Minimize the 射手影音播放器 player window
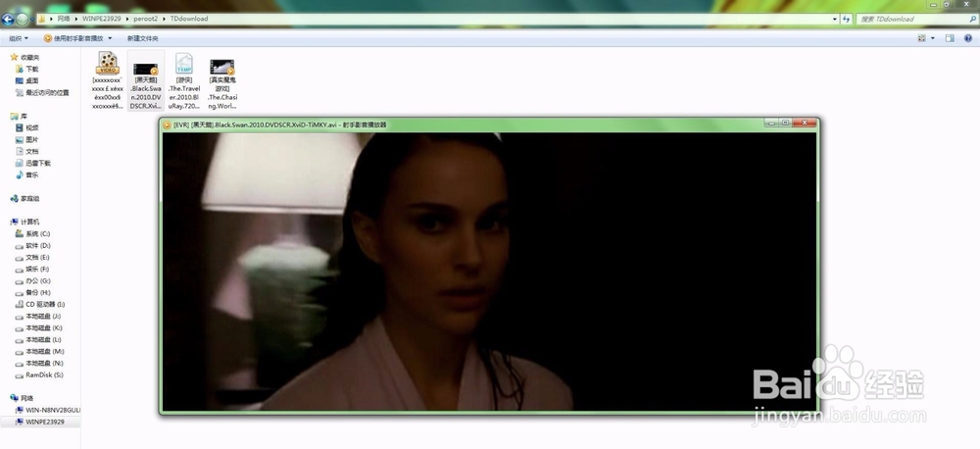This screenshot has height=449, width=980. pyautogui.click(x=772, y=124)
